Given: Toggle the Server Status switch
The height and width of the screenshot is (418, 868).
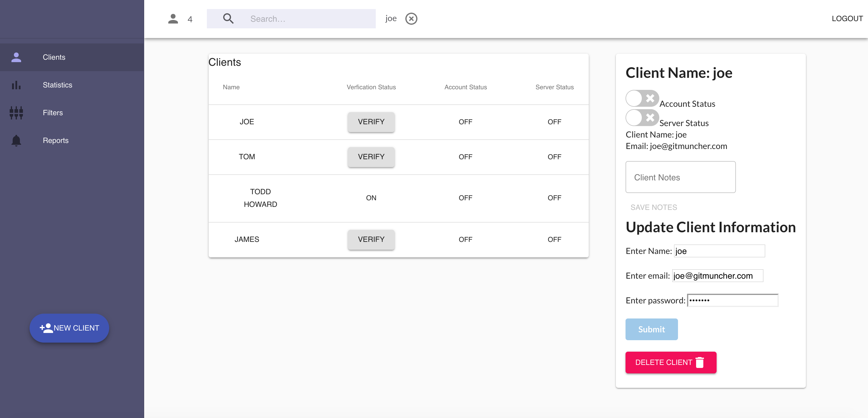Looking at the screenshot, I should pyautogui.click(x=642, y=118).
